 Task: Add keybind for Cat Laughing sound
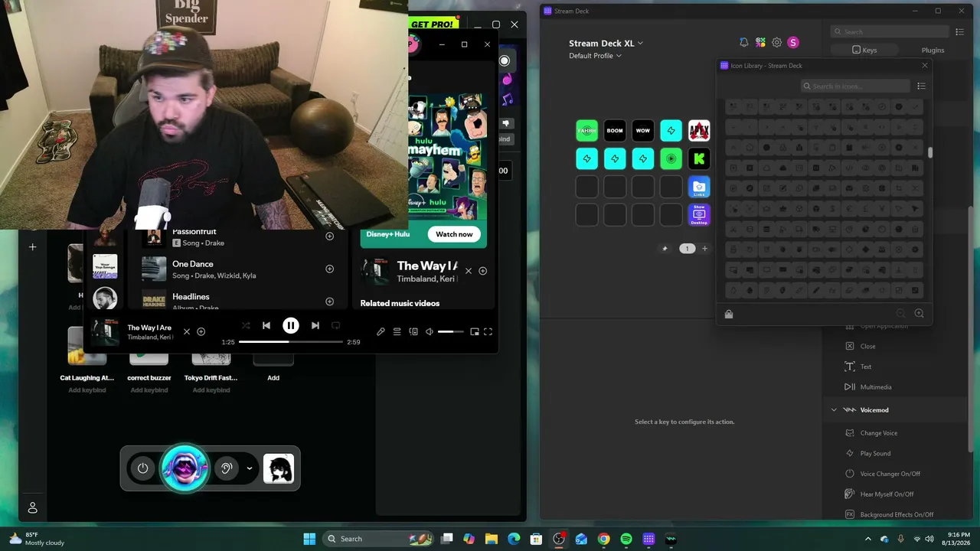click(87, 390)
